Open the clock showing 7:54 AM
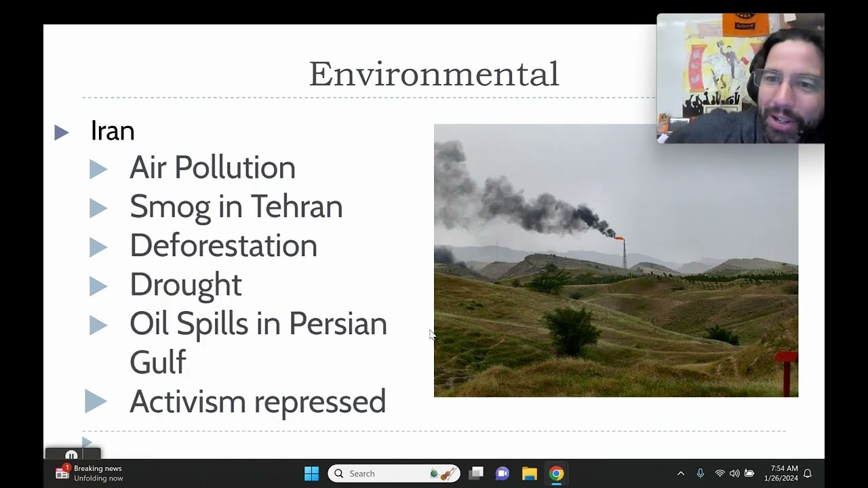The image size is (868, 488). click(781, 473)
